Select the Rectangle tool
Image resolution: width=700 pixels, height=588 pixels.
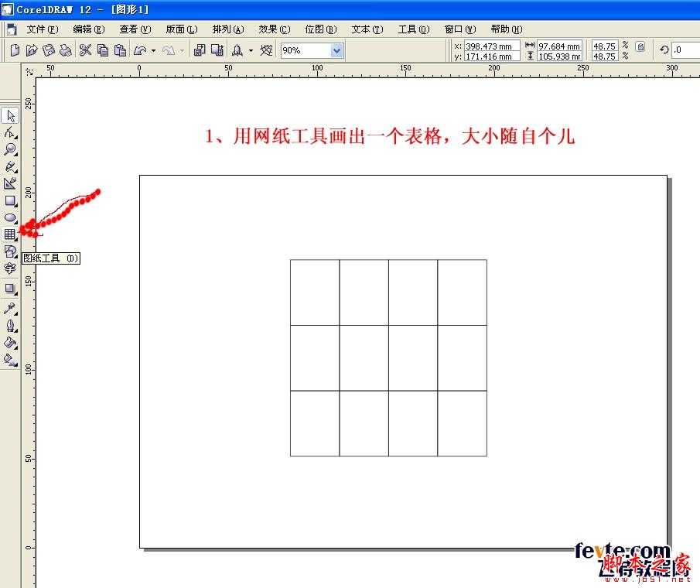[10, 200]
